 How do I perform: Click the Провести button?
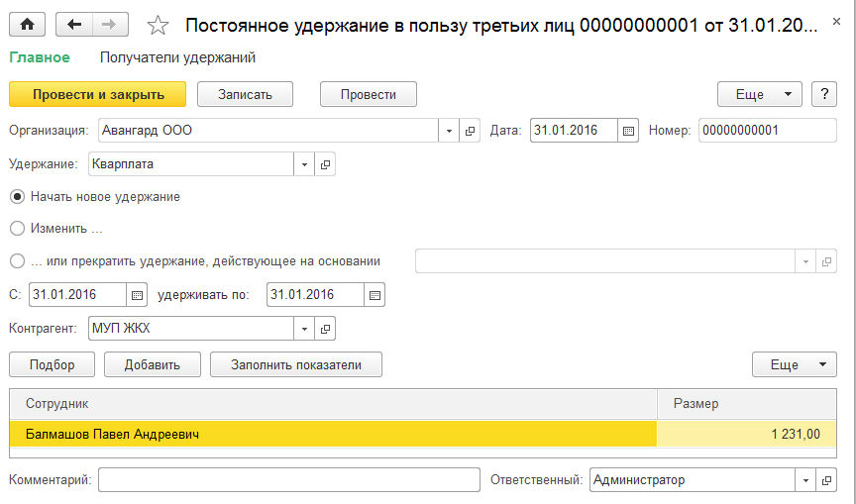[369, 94]
